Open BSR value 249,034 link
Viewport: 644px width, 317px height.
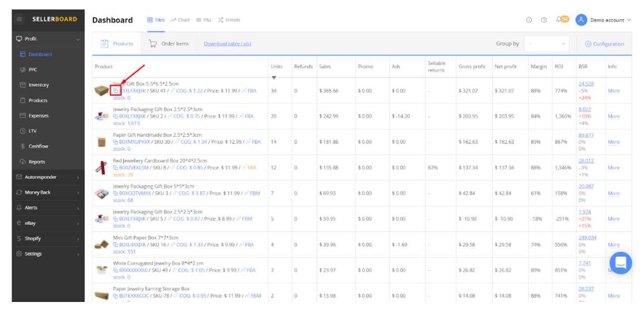pyautogui.click(x=587, y=237)
